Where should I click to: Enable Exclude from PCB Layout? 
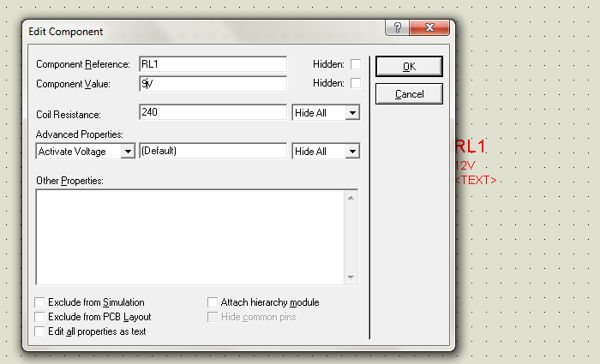39,317
